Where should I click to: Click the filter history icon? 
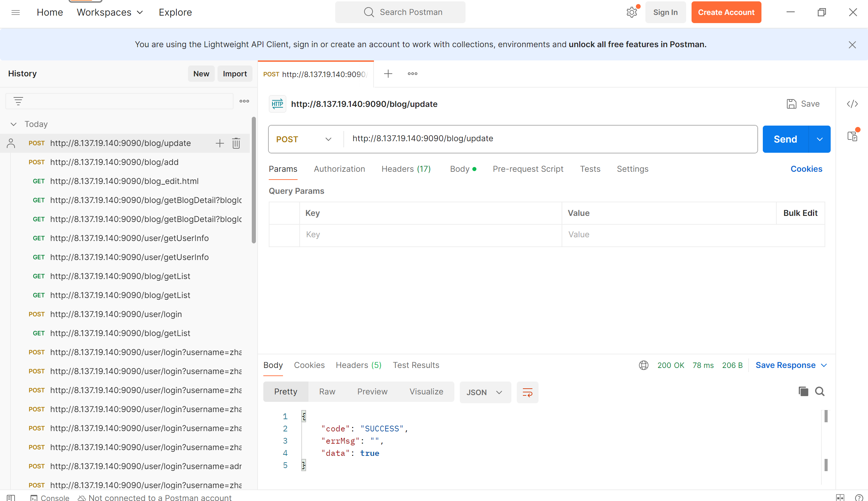pos(18,101)
